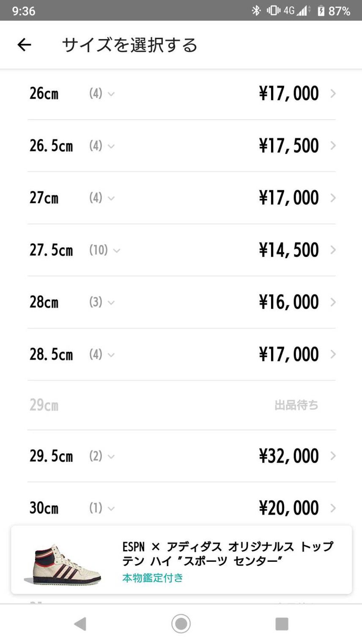362x644 pixels.
Task: Choose the ¥17,000 price for 28.5cm
Action: click(x=289, y=354)
